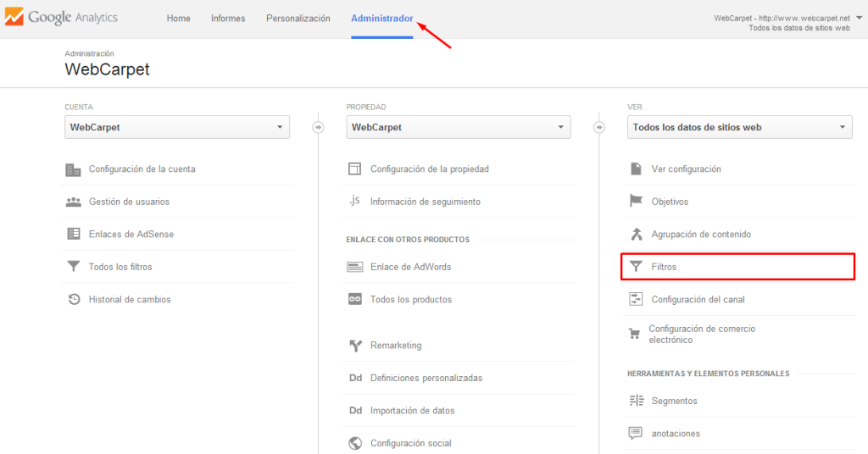
Task: Open Agrupación de contenido link
Action: click(701, 235)
